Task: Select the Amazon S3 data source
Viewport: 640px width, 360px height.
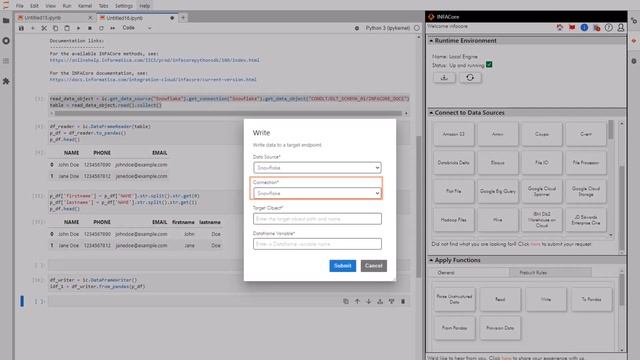Action: [453, 134]
